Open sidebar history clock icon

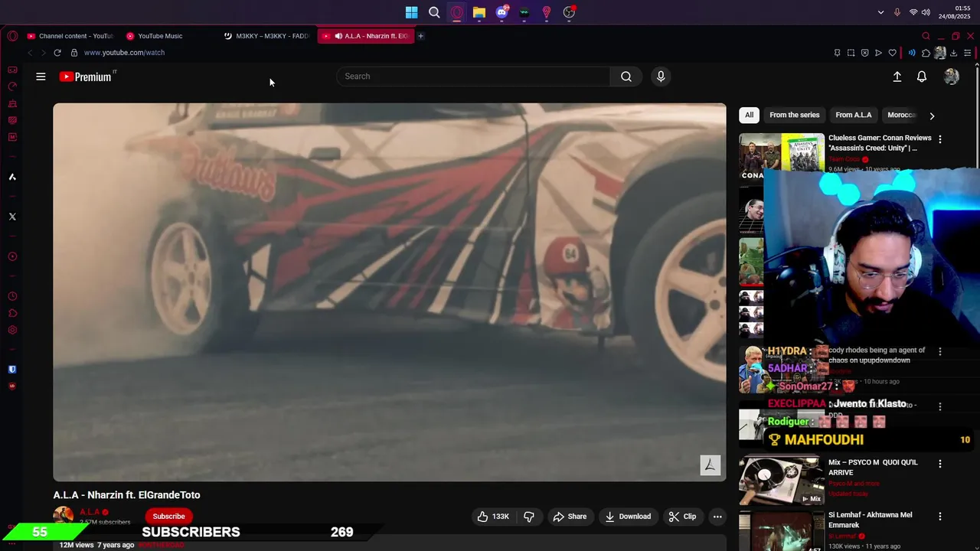pos(12,296)
